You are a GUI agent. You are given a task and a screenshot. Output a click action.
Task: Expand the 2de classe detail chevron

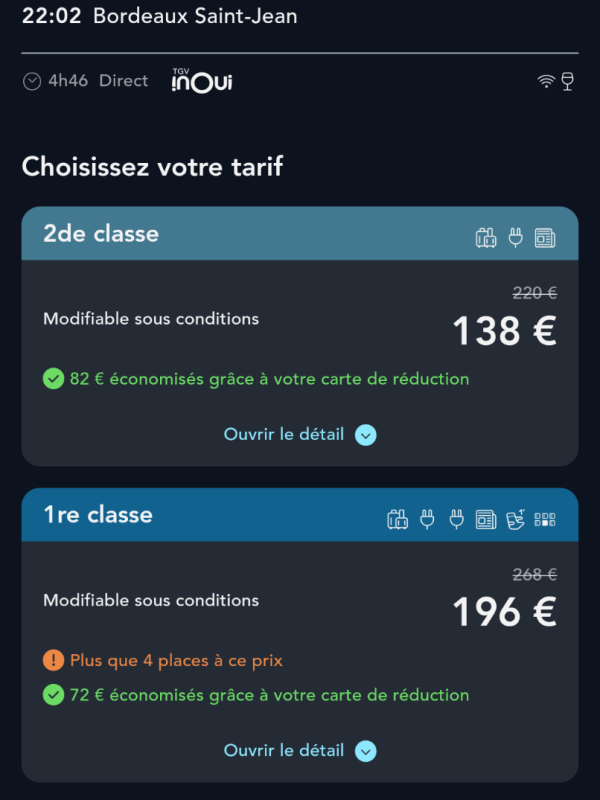pyautogui.click(x=366, y=435)
